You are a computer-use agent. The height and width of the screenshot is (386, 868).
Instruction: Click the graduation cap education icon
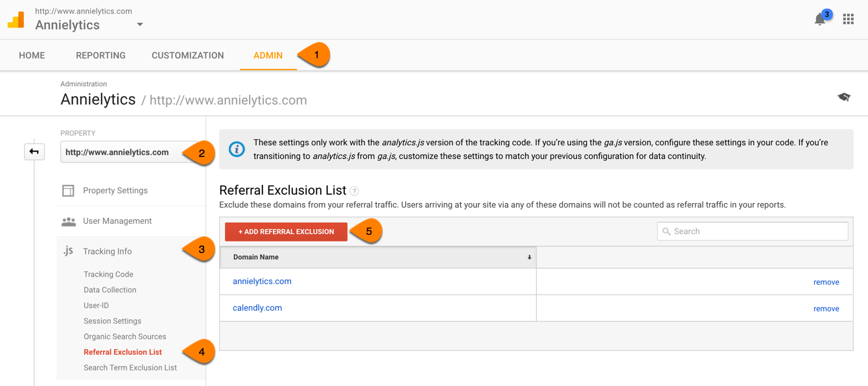pyautogui.click(x=843, y=97)
